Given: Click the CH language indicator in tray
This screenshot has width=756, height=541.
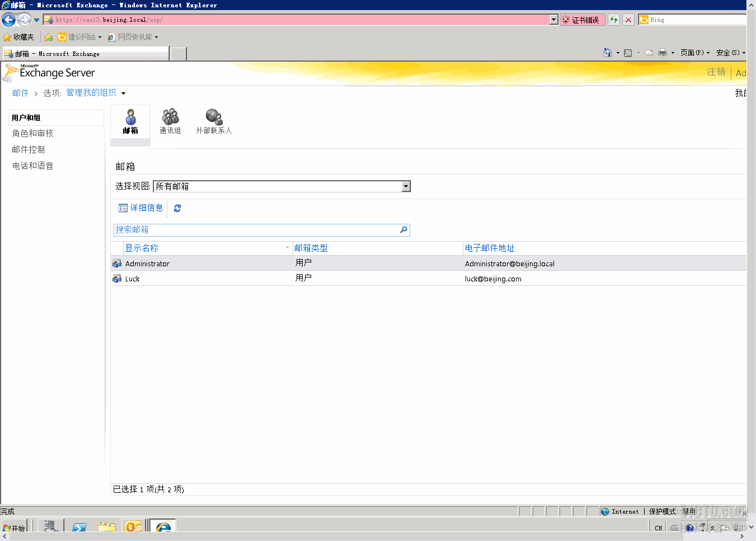Looking at the screenshot, I should coord(658,528).
